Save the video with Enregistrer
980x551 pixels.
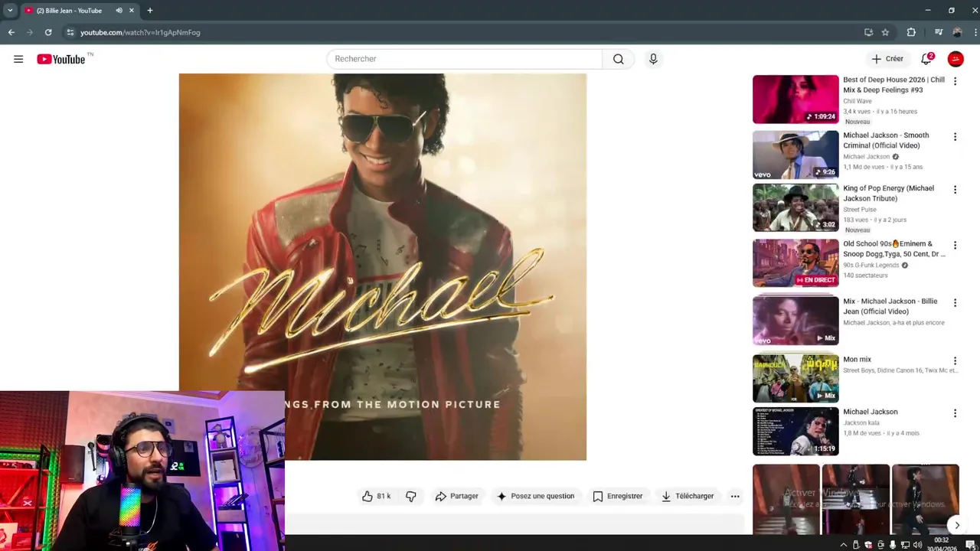(x=617, y=496)
